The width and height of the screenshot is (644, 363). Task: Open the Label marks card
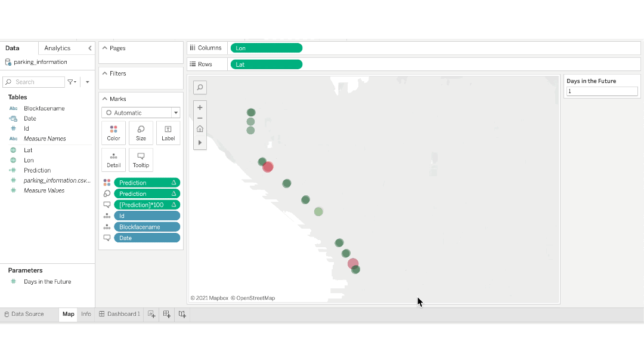168,132
